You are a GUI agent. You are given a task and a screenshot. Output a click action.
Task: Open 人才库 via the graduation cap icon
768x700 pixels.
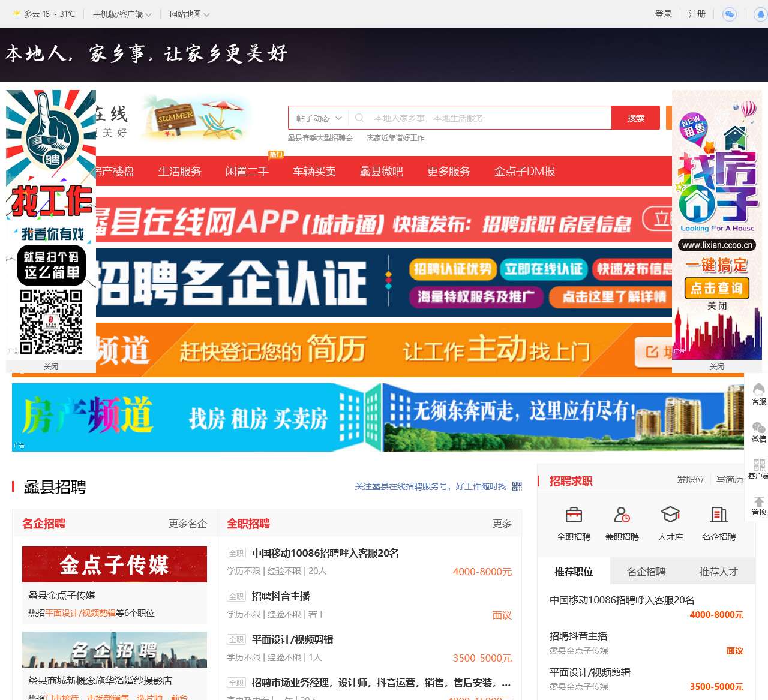pos(670,515)
